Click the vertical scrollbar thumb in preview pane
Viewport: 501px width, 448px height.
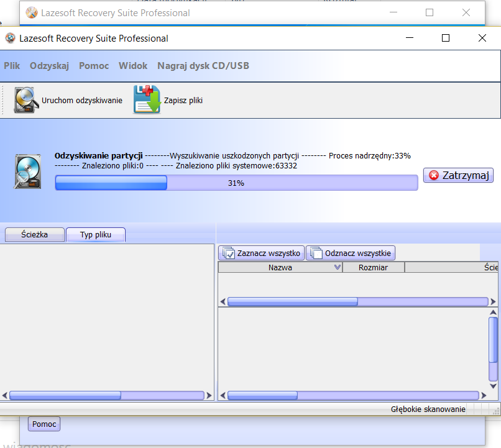[x=493, y=340]
